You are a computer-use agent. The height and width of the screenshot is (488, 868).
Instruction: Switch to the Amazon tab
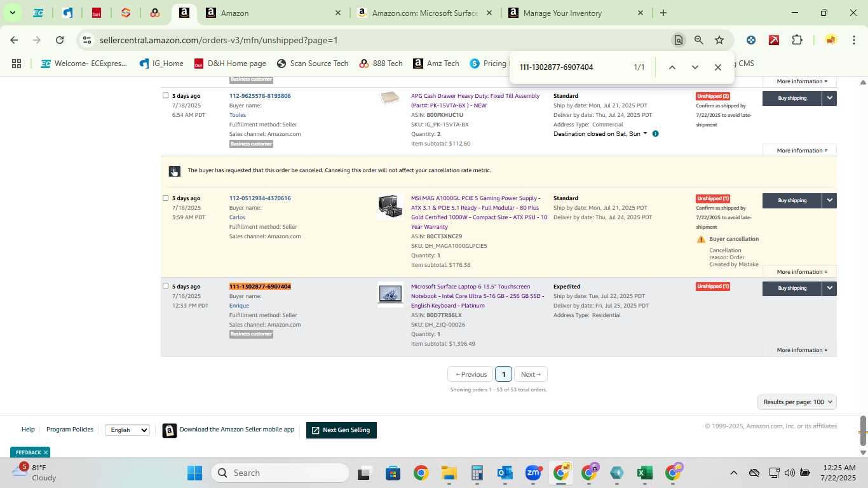click(273, 13)
